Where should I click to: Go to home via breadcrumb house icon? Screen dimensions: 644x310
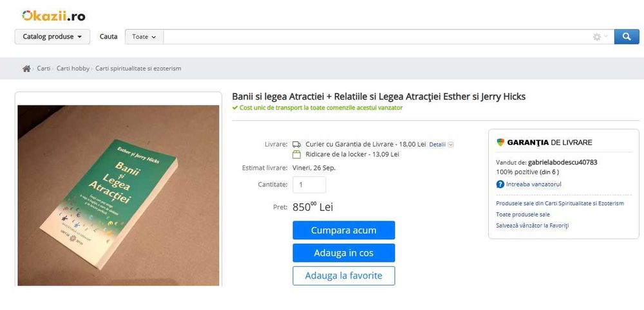pos(26,68)
